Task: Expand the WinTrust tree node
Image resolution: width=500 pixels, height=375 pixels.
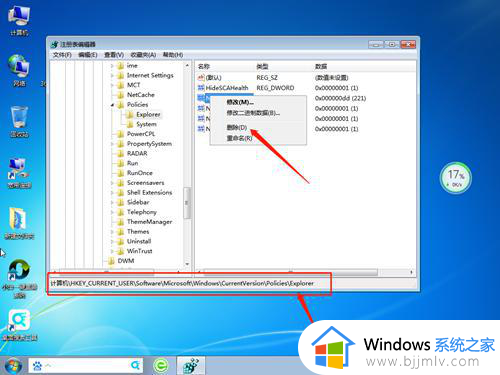Action: pyautogui.click(x=112, y=251)
